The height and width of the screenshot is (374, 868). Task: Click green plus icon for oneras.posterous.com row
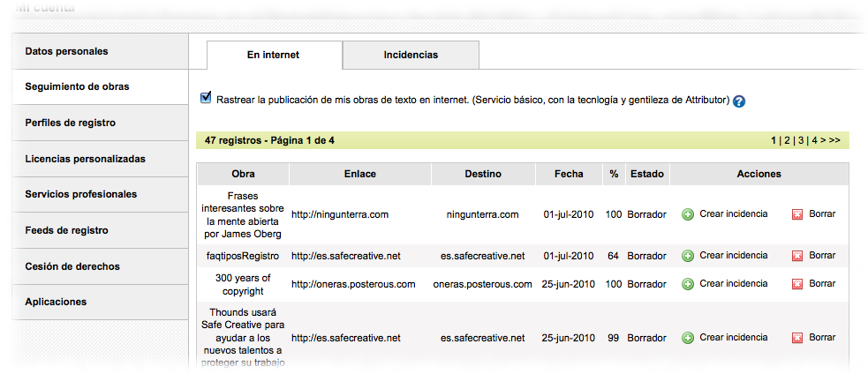tap(688, 284)
